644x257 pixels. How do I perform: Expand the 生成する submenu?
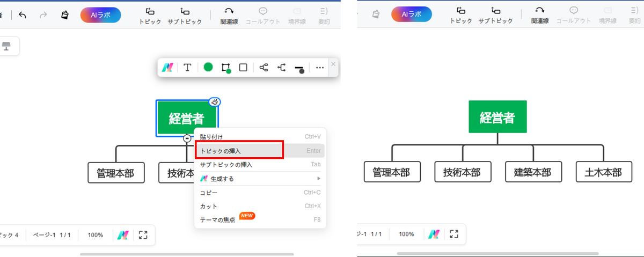(260, 178)
